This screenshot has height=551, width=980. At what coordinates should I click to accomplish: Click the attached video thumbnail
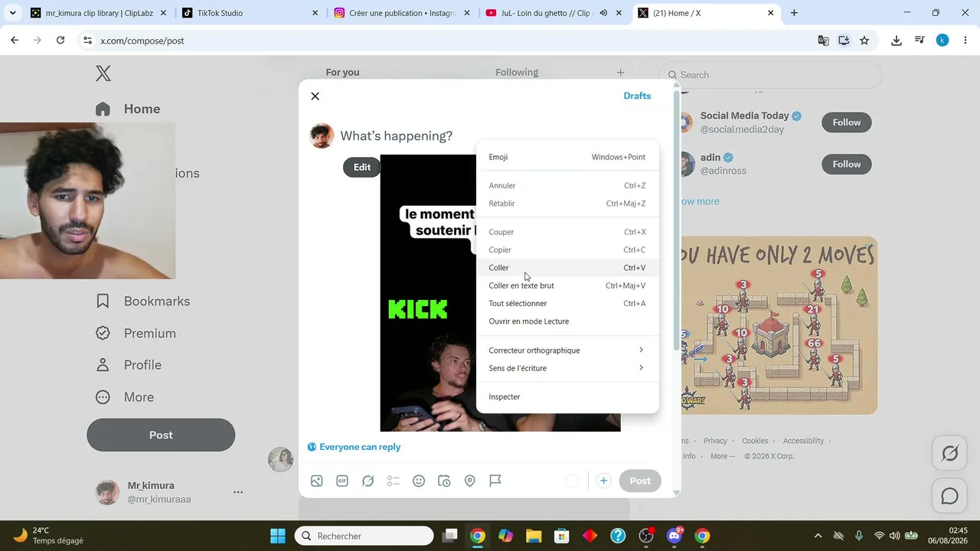[x=428, y=293]
